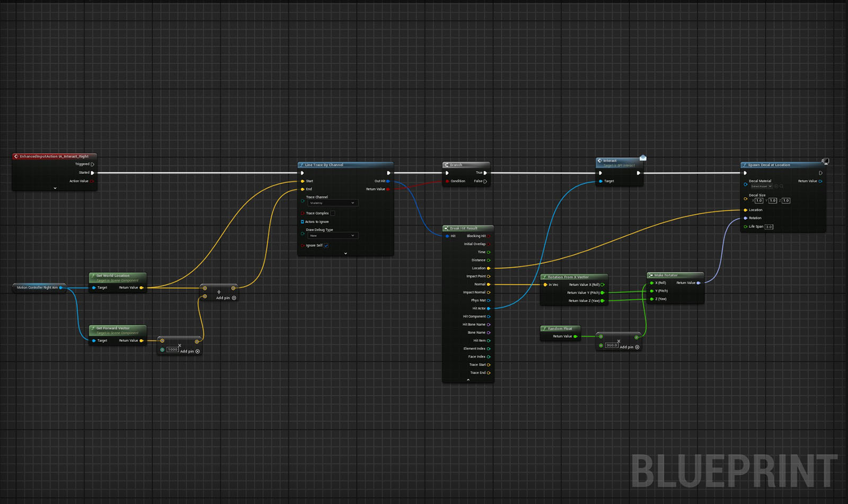
Task: Click the message envelope icon on Interact node
Action: 643,158
